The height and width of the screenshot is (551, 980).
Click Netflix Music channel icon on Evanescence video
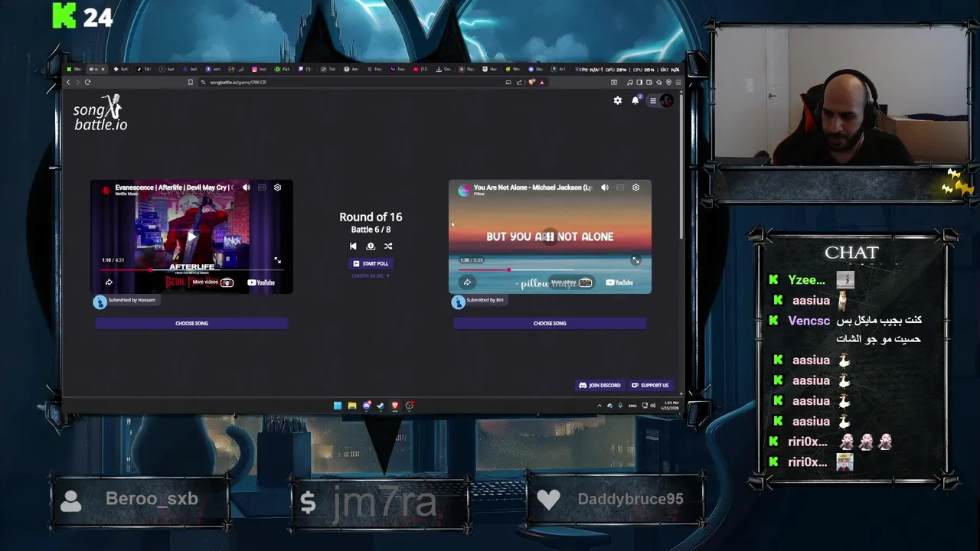(106, 190)
